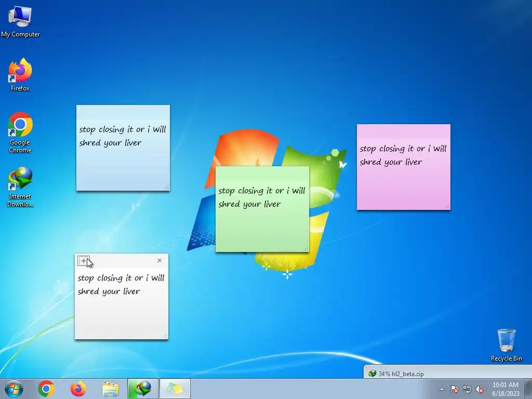Open clock showing 10:01 AM
Image resolution: width=532 pixels, height=399 pixels.
506,389
